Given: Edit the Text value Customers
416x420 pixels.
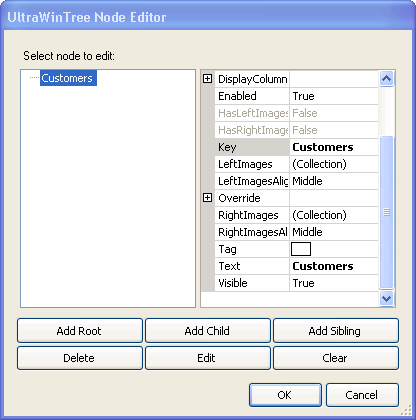Looking at the screenshot, I should [334, 266].
